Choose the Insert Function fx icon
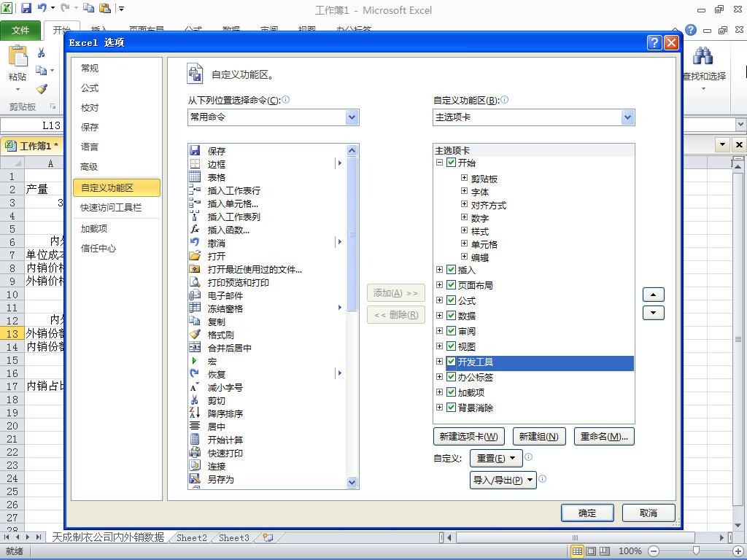 [x=195, y=230]
